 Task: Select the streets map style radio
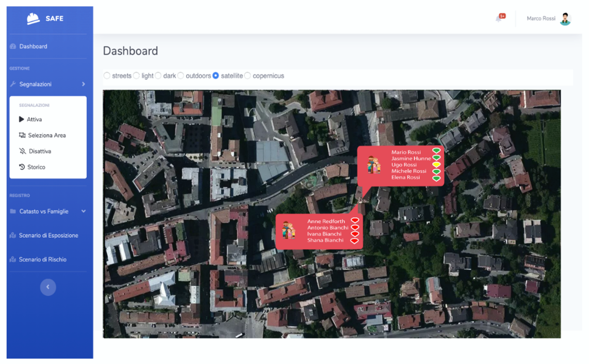click(x=107, y=76)
